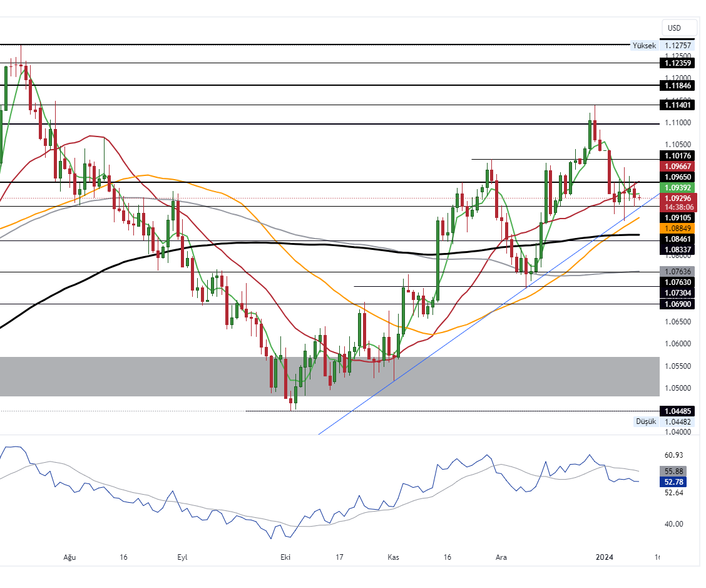This screenshot has width=706, height=588.
Task: Click the 1.11846 price level label
Action: click(x=678, y=85)
